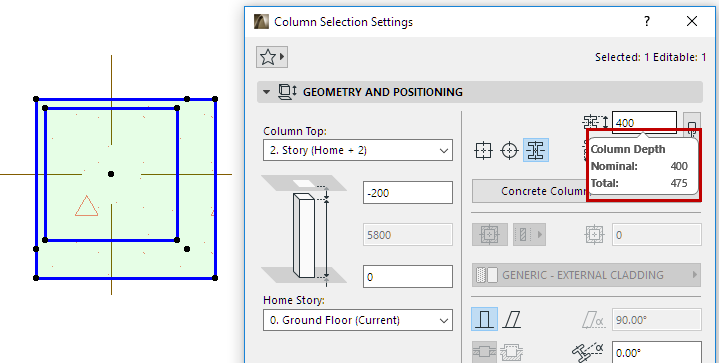Click the top offset field showing -200
The image size is (719, 363).
point(408,192)
